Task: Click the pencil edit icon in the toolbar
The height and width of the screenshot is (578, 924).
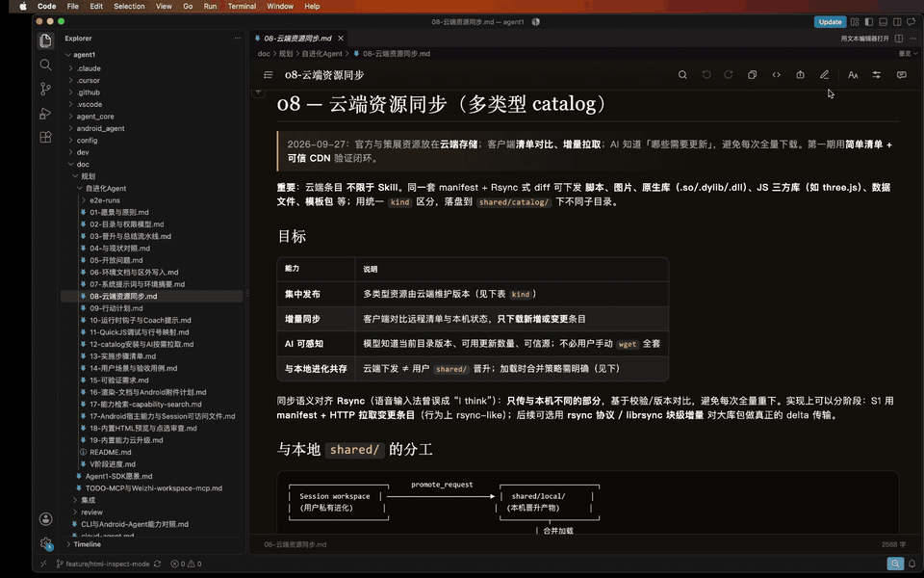Action: 825,75
